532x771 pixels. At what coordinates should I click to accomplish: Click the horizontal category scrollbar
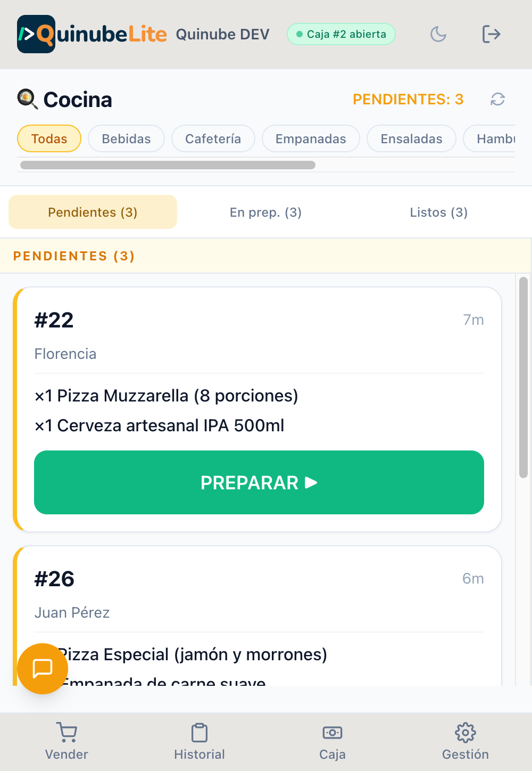click(168, 165)
